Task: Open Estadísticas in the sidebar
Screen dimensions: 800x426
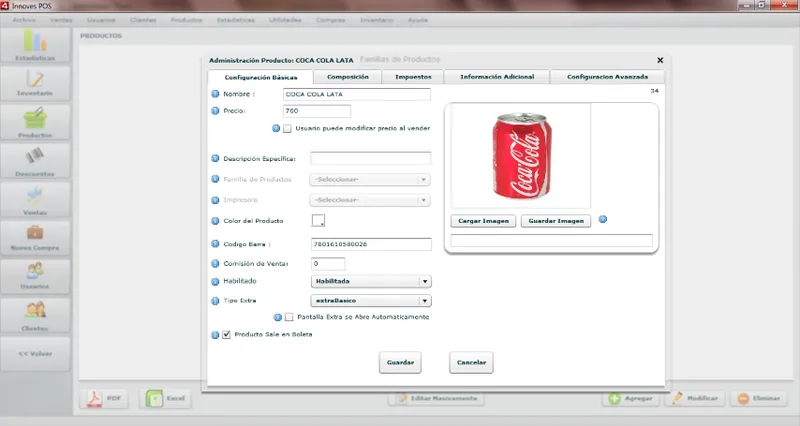Action: pos(35,45)
